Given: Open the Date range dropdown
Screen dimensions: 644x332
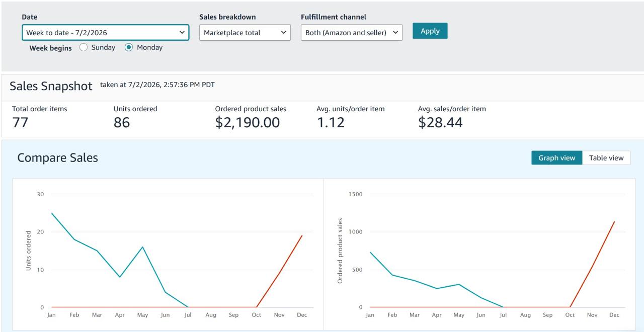Looking at the screenshot, I should (x=106, y=33).
